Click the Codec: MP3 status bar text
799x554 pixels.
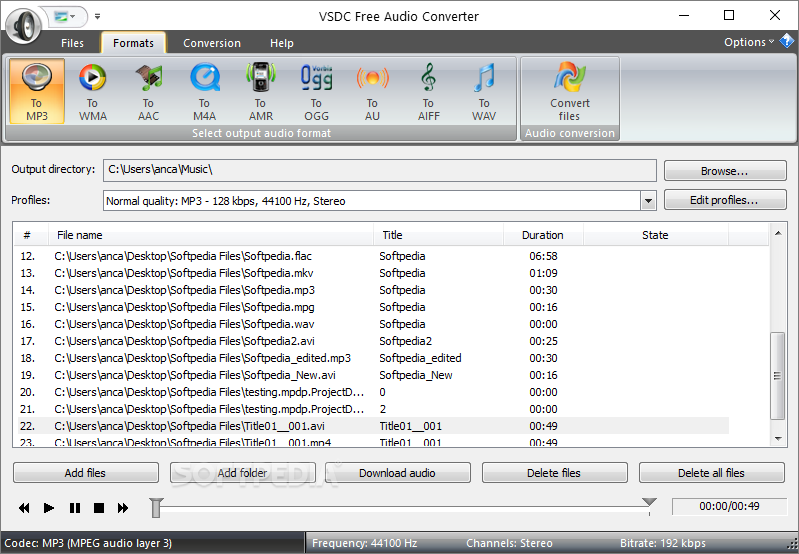[x=88, y=543]
